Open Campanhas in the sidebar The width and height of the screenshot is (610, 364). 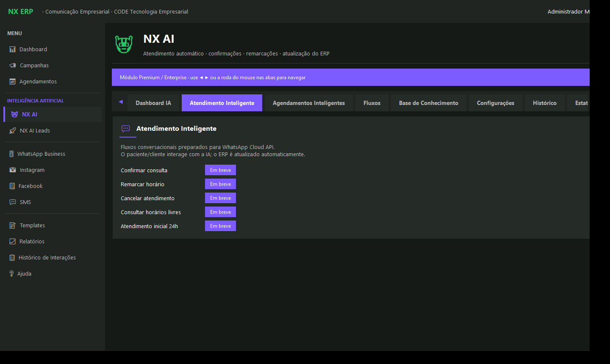53,66
